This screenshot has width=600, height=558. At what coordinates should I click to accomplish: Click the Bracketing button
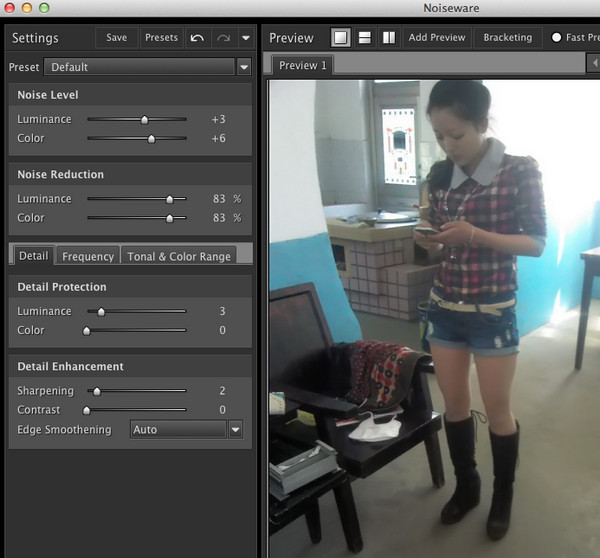[508, 38]
